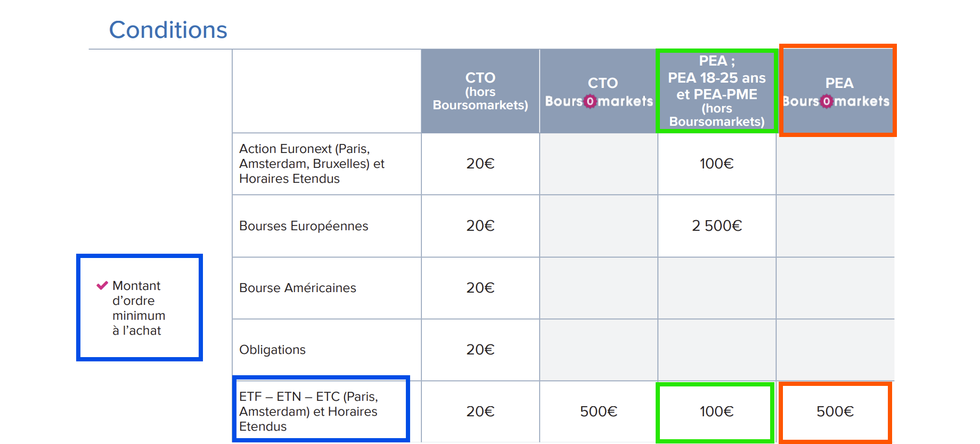Click the Bourses Européennes row label
The image size is (980, 444).
[x=304, y=226]
